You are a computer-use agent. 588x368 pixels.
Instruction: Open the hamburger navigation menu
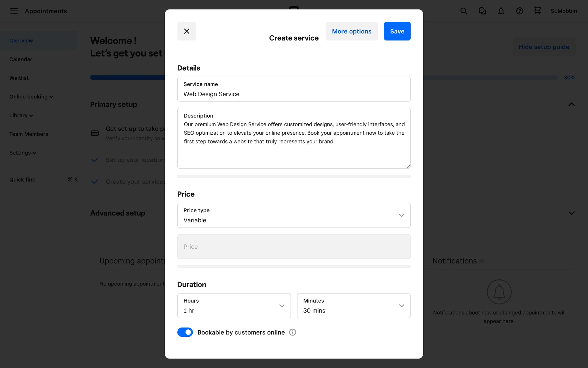coord(14,11)
